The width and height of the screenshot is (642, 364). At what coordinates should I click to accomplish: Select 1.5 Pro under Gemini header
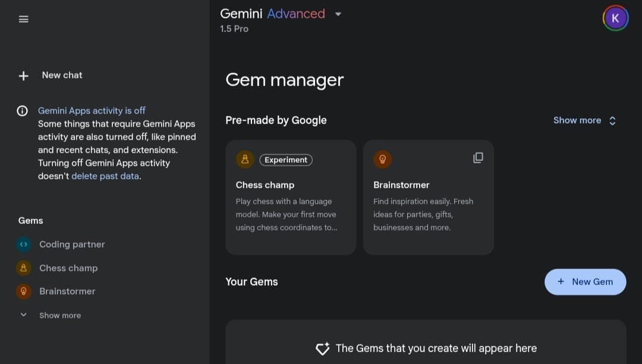pos(234,29)
